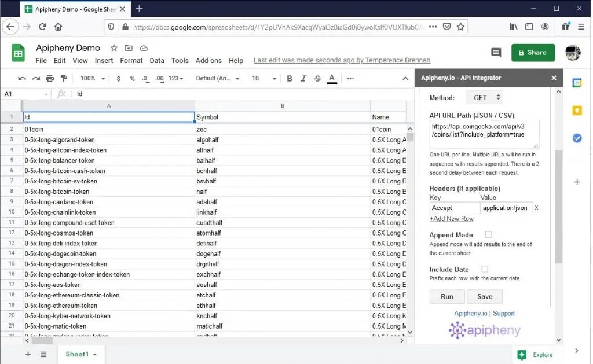Click header Value field application/json
The height and width of the screenshot is (364, 593).
coord(506,208)
